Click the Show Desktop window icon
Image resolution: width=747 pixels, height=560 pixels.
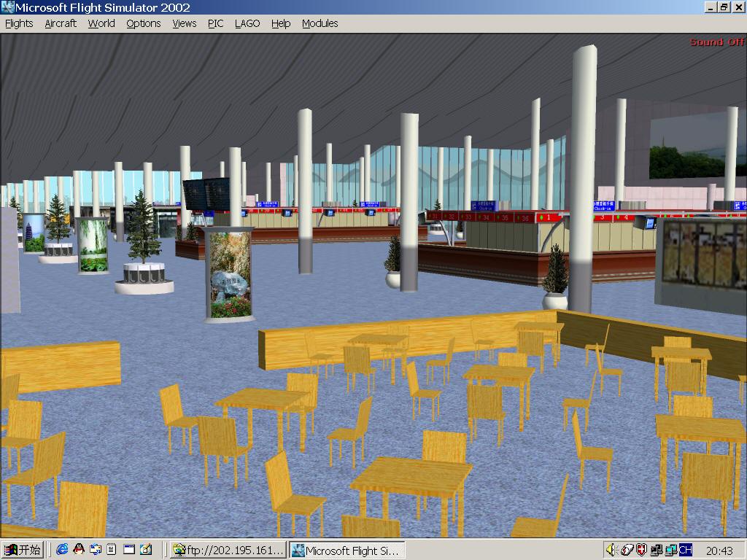tap(129, 550)
